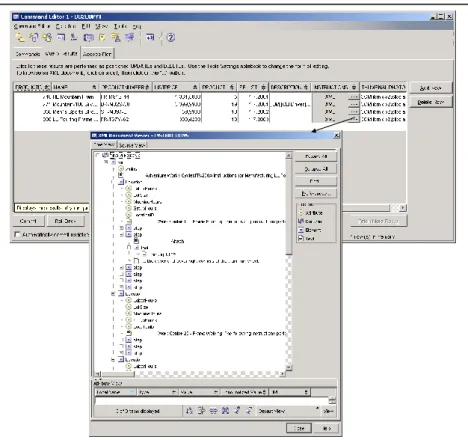Select the Work Center 10 Frame Forming text node
Image resolution: width=468 pixels, height=440 pixels.
click(221, 221)
